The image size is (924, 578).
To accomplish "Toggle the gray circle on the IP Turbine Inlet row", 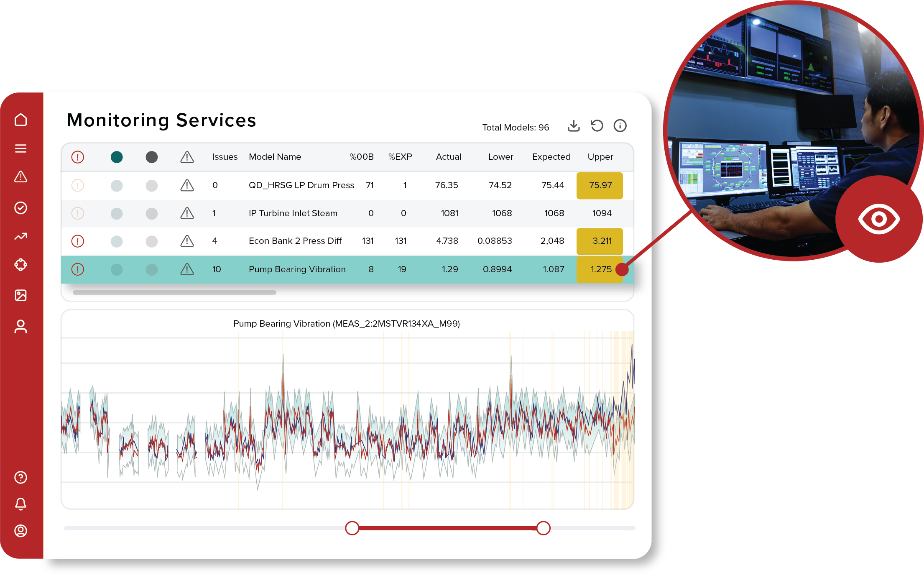I will [152, 213].
